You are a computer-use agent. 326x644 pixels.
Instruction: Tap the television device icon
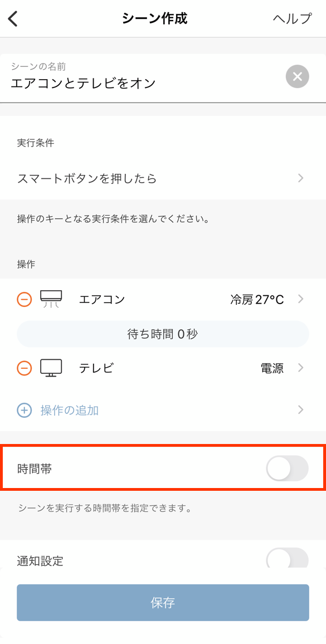point(51,368)
